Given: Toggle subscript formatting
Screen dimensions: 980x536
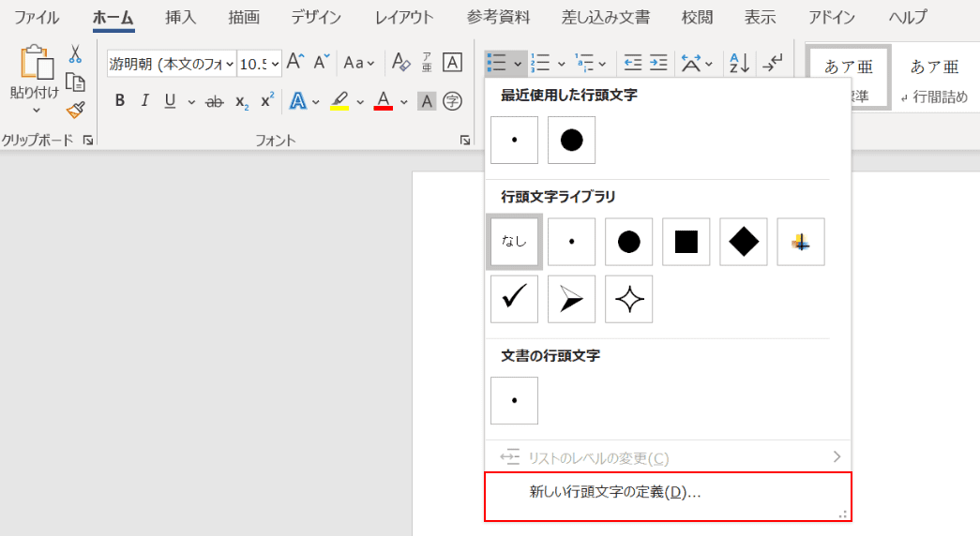Looking at the screenshot, I should (x=242, y=102).
